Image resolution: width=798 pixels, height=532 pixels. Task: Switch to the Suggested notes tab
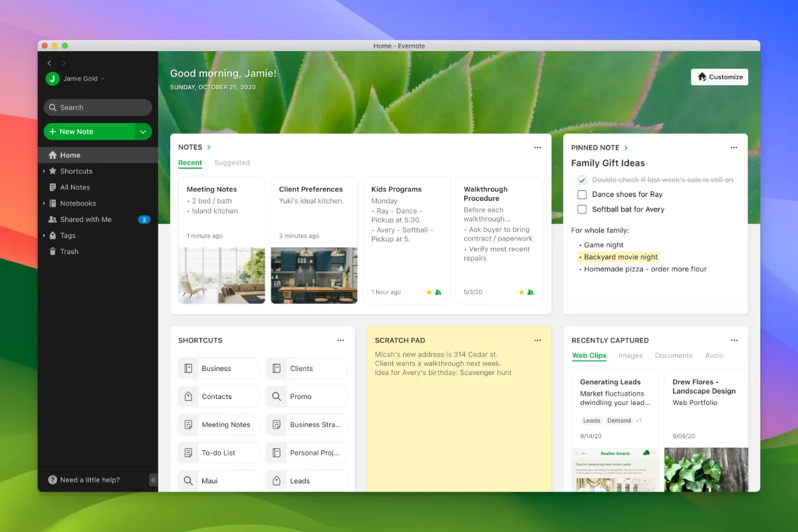(231, 163)
